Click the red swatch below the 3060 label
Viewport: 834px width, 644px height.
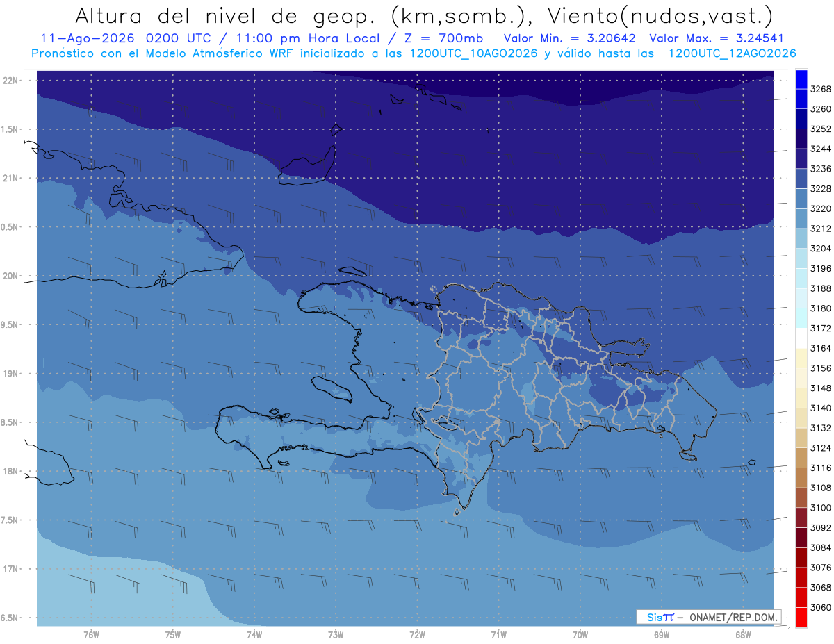[801, 617]
